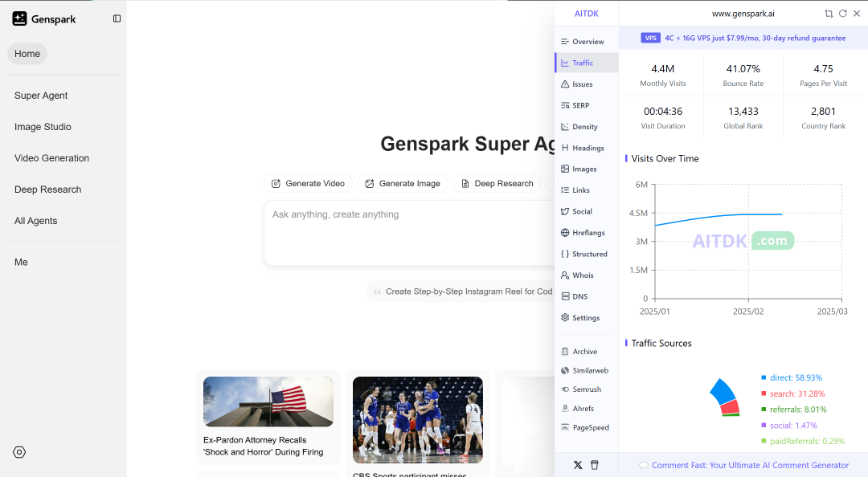Click the Generate Image chip
Screen dimensions: 868x477
click(x=403, y=183)
